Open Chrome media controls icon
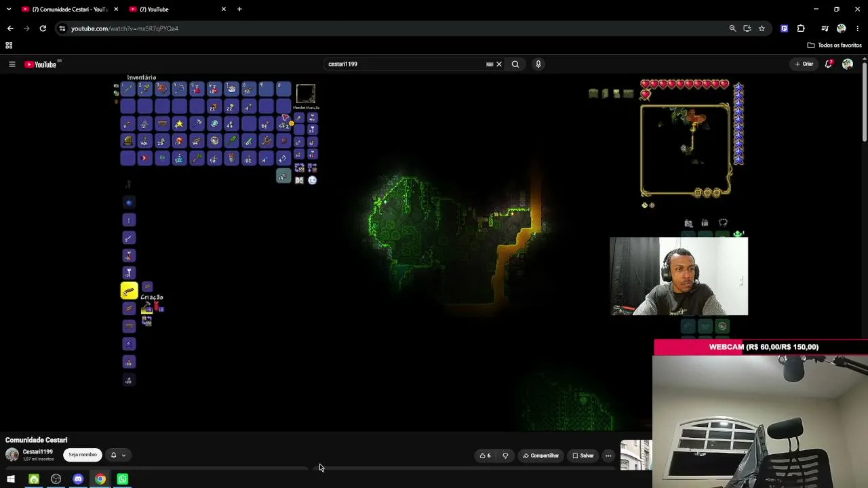The image size is (868, 488). [x=825, y=28]
